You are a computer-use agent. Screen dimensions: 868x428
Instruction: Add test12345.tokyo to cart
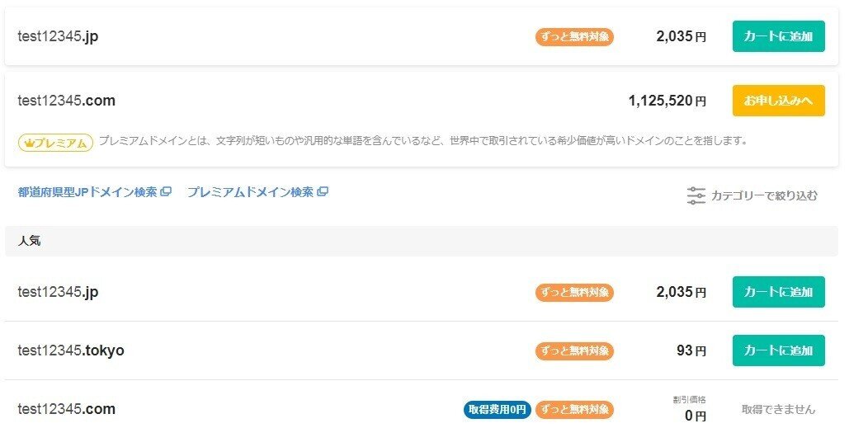coord(778,350)
